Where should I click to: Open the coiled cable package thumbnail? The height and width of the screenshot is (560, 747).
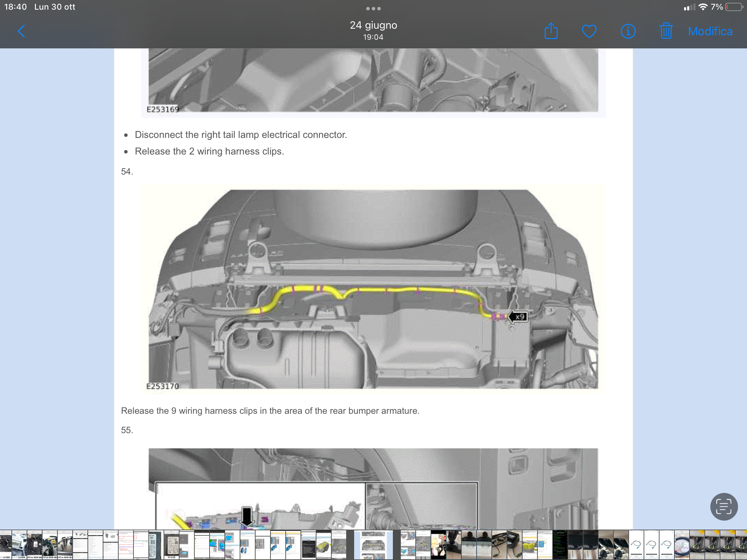point(682,545)
